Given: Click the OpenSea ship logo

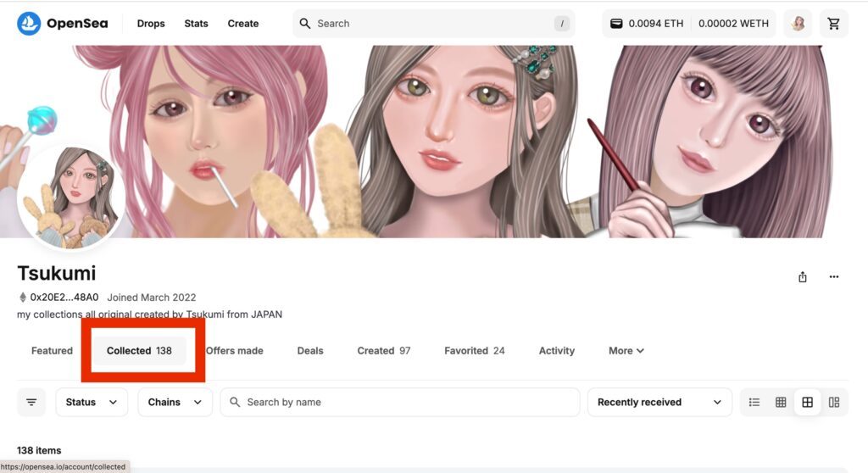Looking at the screenshot, I should coord(29,24).
